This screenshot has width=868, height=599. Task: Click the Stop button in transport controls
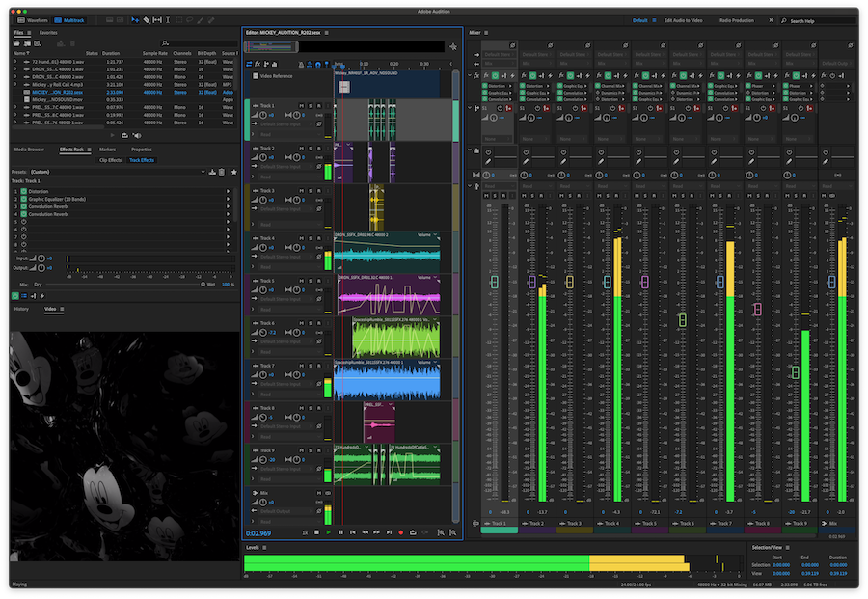point(317,532)
